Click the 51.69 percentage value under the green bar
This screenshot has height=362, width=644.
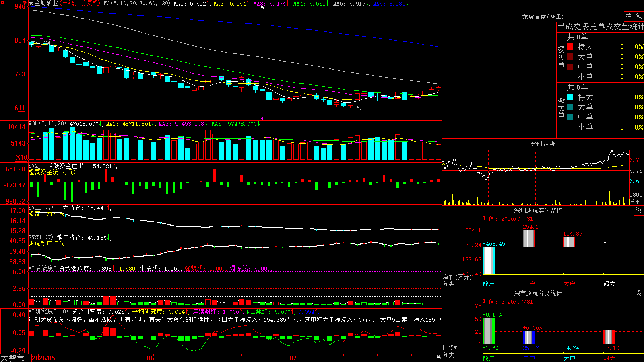[491, 348]
